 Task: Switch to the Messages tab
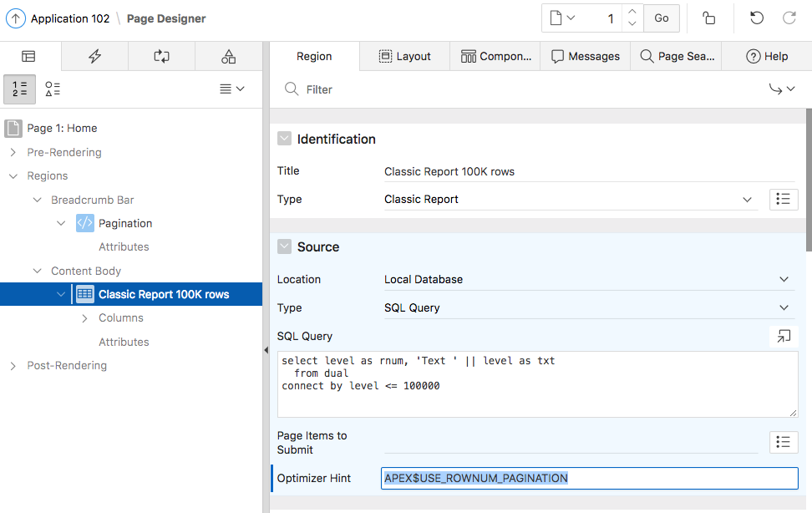pos(585,56)
